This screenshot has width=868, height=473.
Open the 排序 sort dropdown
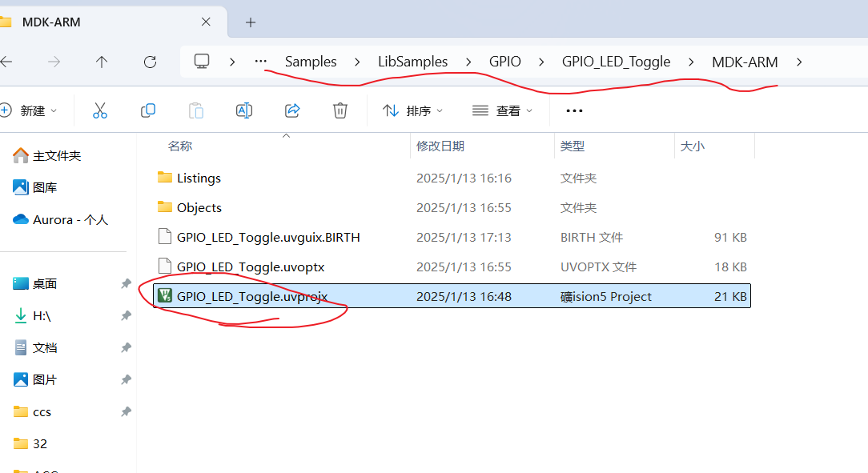[x=412, y=110]
